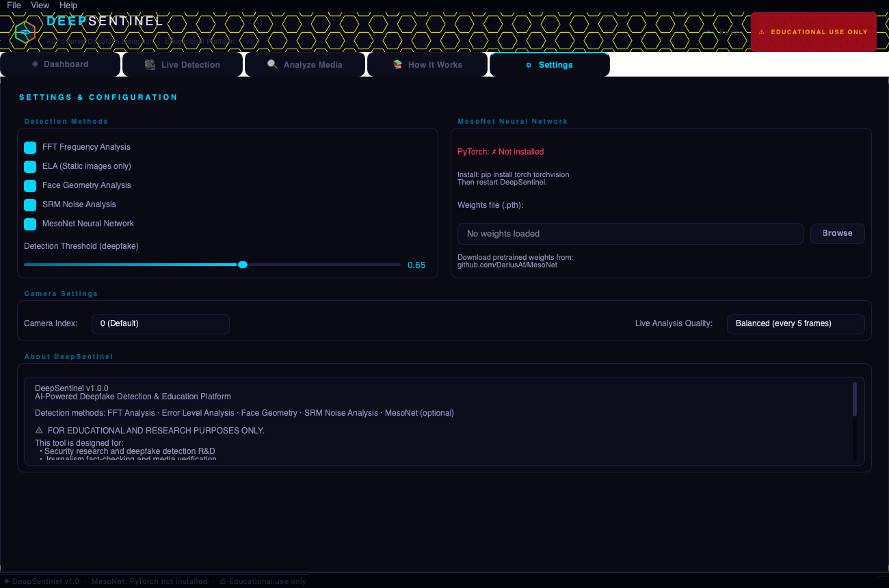Viewport: 889px width, 588px height.
Task: Click the 'SETTINGS & CONFIGURATION' heading
Action: [98, 97]
